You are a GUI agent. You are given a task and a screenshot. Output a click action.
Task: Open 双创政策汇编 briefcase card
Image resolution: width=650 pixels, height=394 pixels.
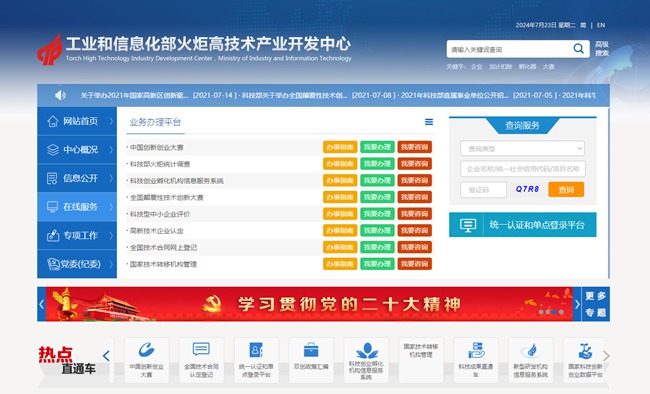[311, 360]
